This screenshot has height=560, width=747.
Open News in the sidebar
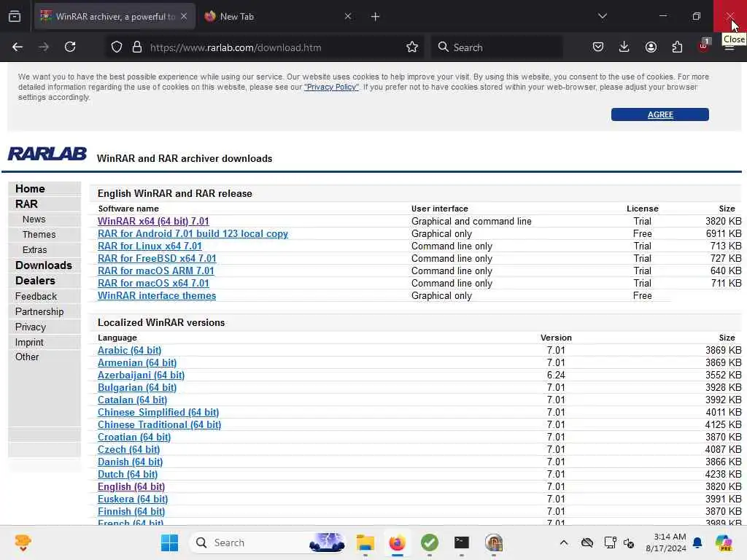tap(34, 219)
